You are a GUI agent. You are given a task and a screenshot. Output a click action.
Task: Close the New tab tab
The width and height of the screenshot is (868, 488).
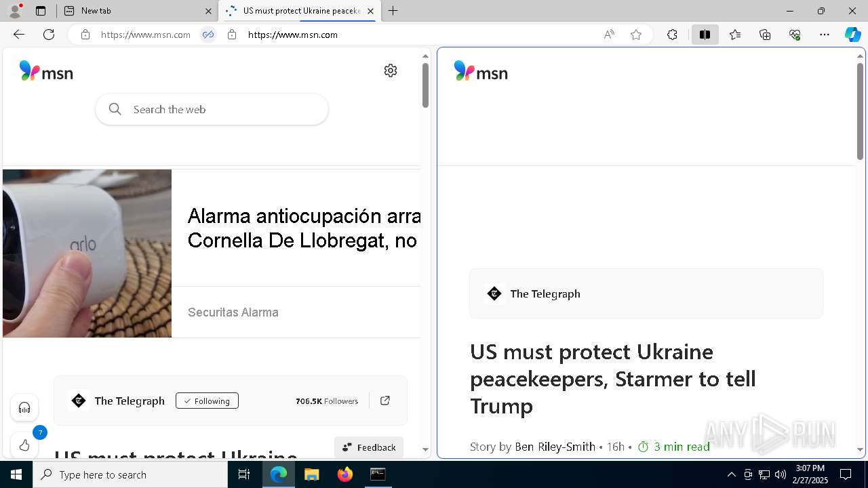click(x=208, y=11)
